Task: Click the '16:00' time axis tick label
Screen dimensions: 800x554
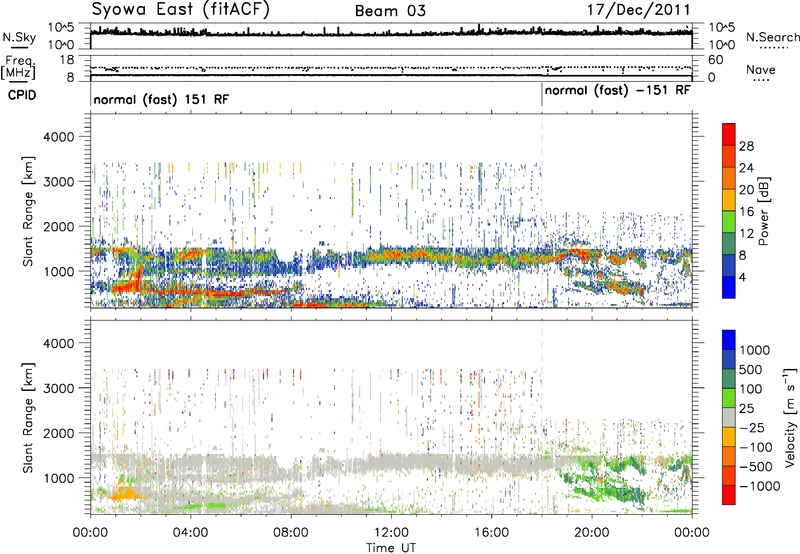Action: [491, 532]
